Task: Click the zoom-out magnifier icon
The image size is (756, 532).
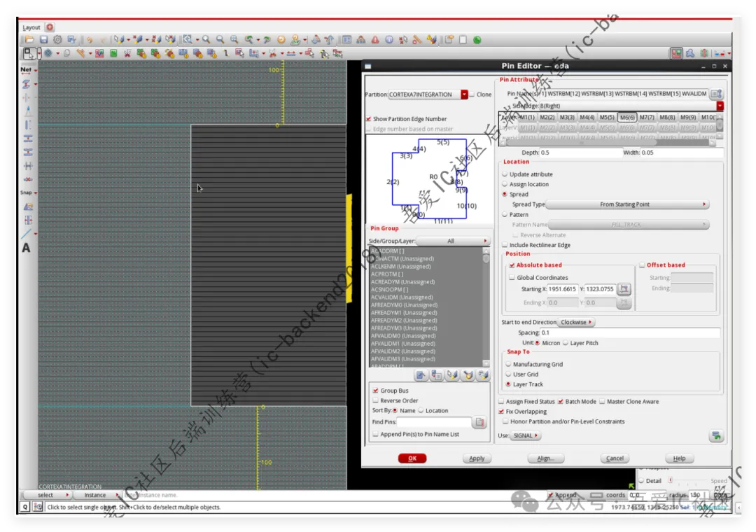Action: tap(220, 40)
